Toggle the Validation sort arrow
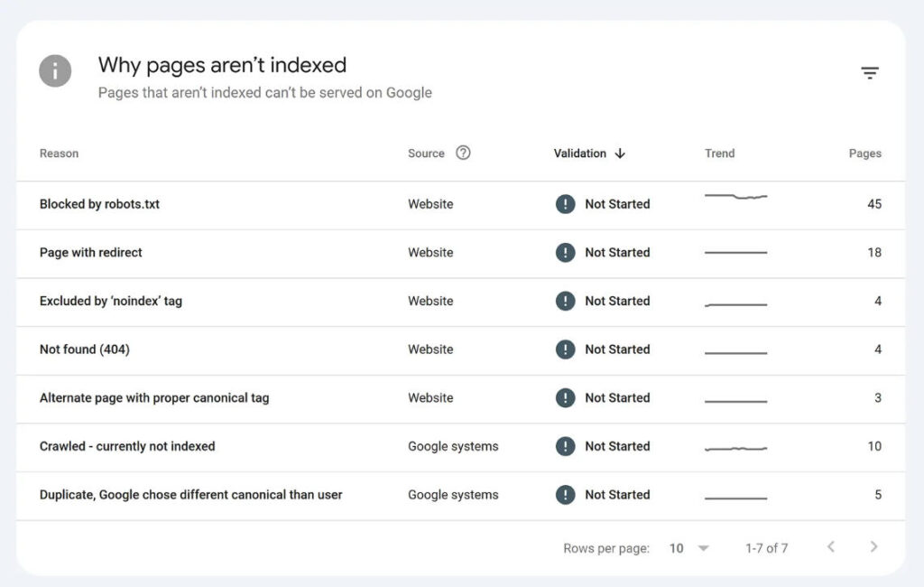Screen dimensions: 924x587 [x=620, y=154]
